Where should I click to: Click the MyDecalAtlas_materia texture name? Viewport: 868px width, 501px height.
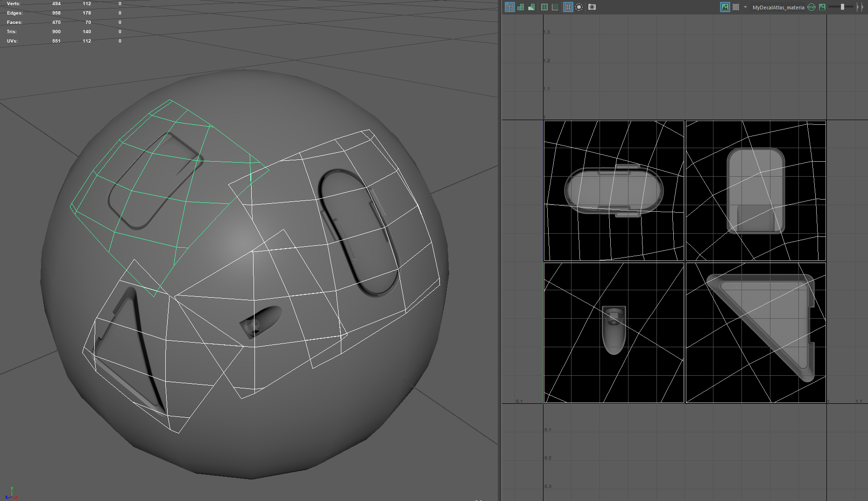778,7
